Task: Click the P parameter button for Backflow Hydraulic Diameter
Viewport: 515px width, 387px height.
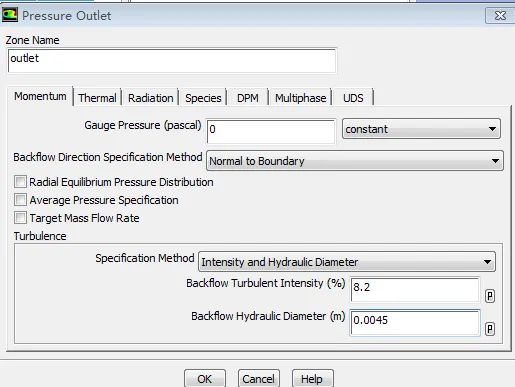Action: pyautogui.click(x=490, y=329)
